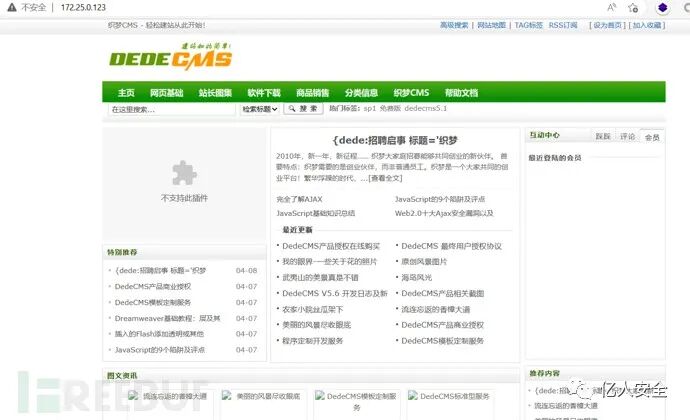Click the 加入收藏 link
The width and height of the screenshot is (690, 420).
point(647,25)
